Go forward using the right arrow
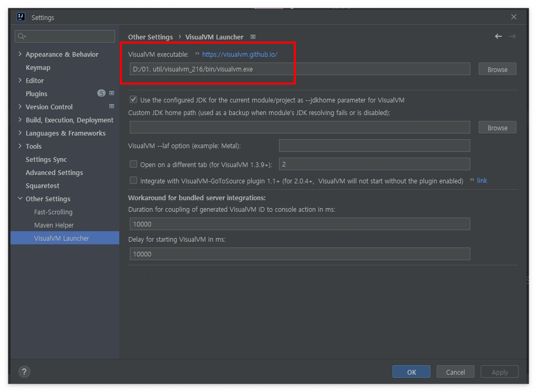 click(x=512, y=36)
